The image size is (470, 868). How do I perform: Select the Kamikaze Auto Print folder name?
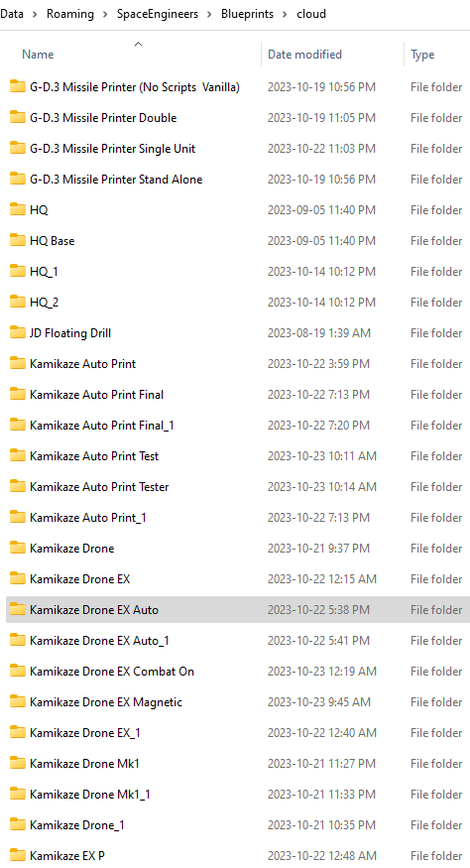click(82, 364)
